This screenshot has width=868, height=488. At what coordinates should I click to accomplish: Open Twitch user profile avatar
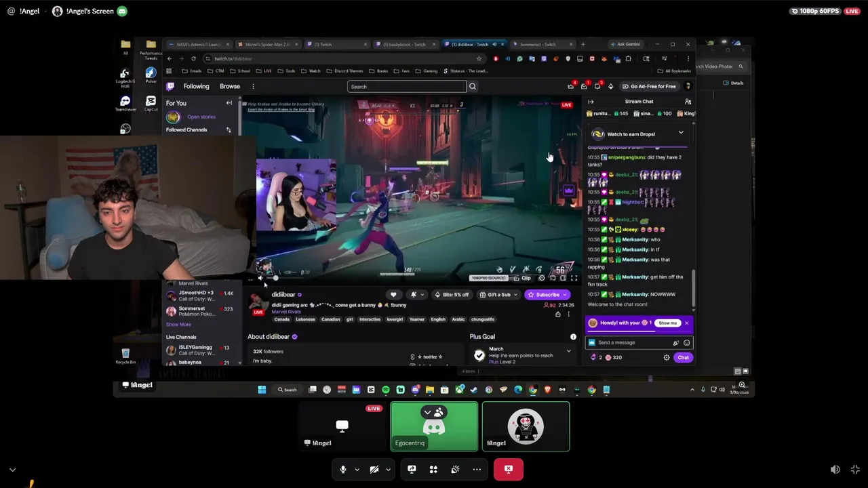pos(688,86)
